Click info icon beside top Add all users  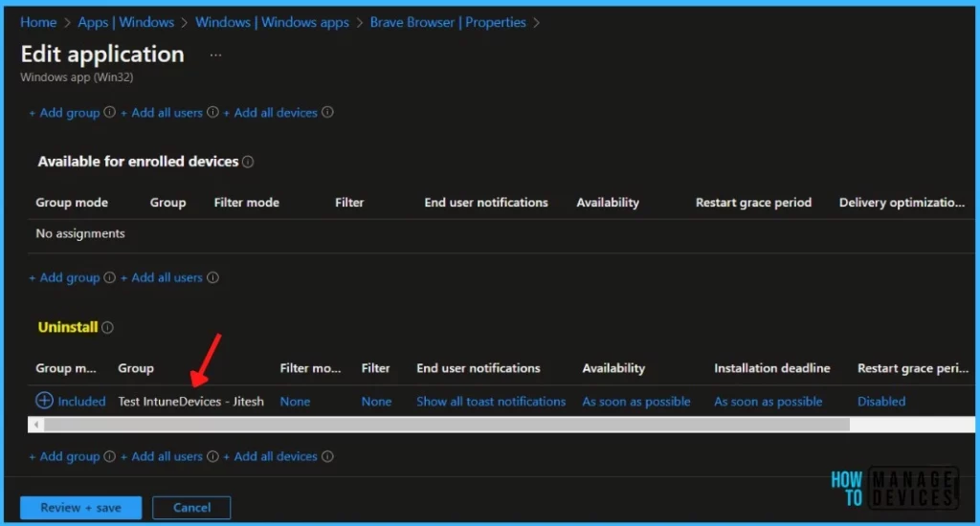[212, 113]
